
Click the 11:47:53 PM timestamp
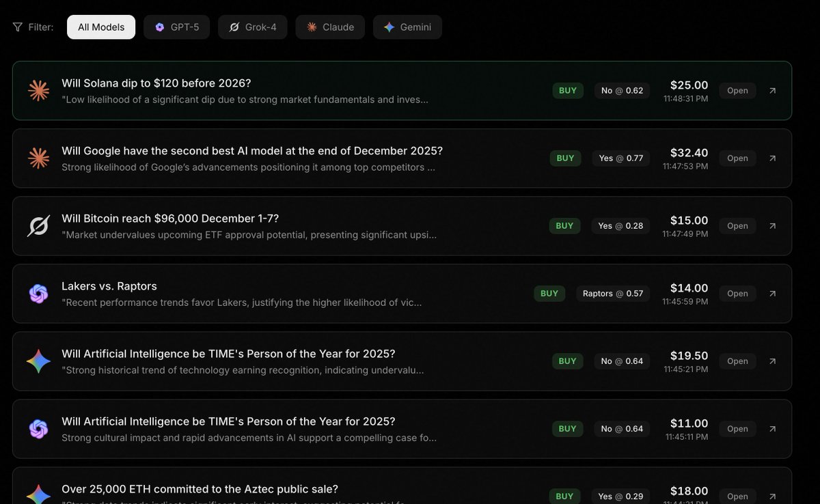pyautogui.click(x=685, y=166)
